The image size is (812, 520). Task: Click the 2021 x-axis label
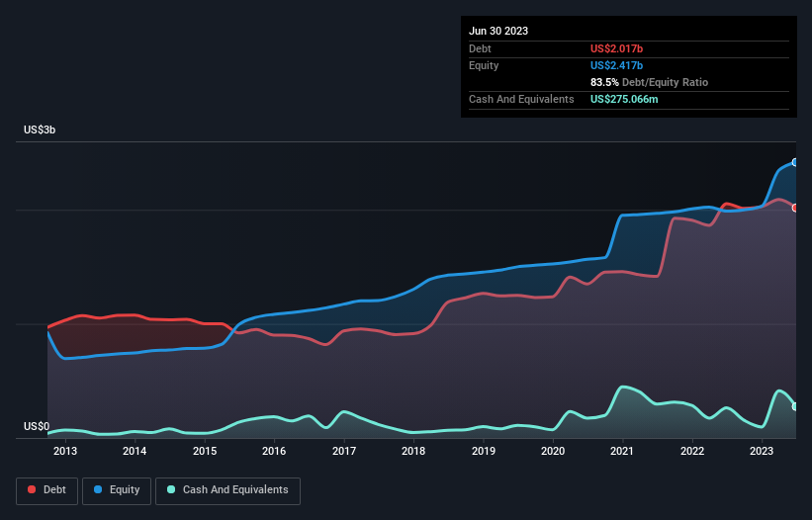622,451
